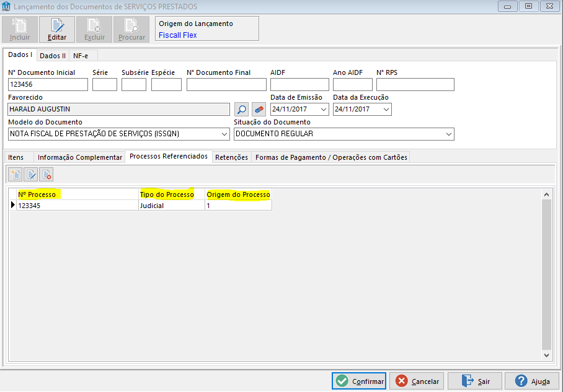Click the Excluir toolbar button

coord(94,29)
